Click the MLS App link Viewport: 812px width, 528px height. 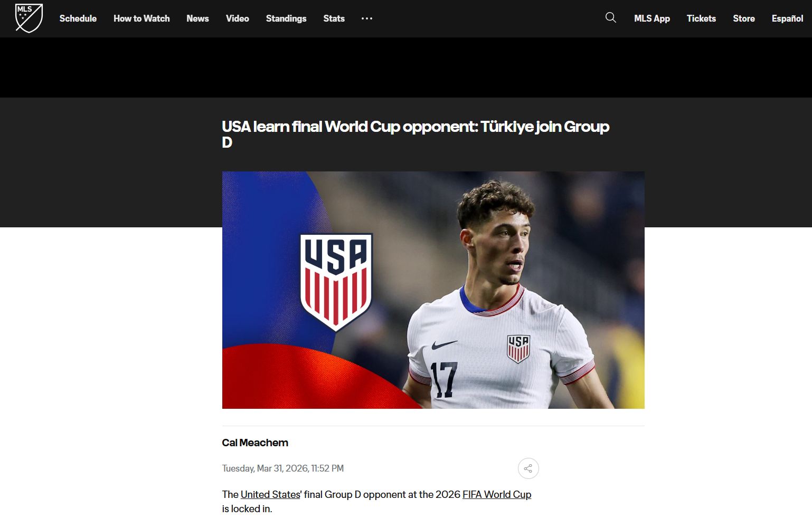point(652,18)
